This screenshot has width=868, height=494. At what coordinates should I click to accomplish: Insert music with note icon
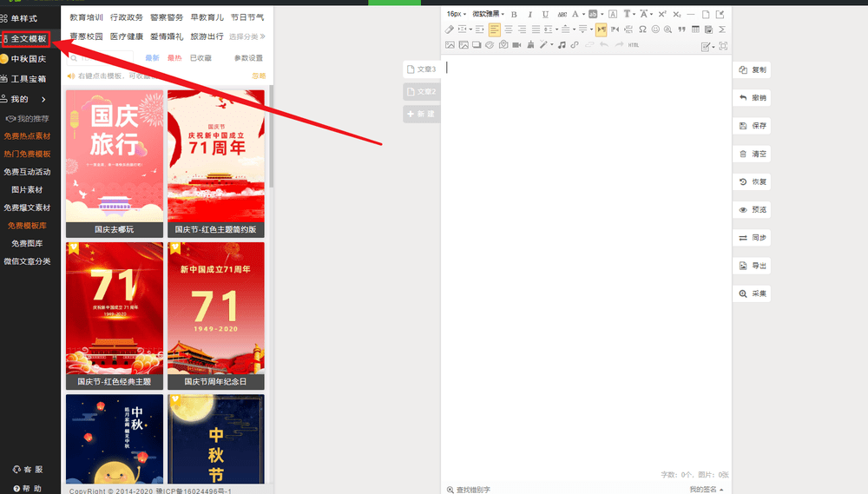click(x=562, y=45)
